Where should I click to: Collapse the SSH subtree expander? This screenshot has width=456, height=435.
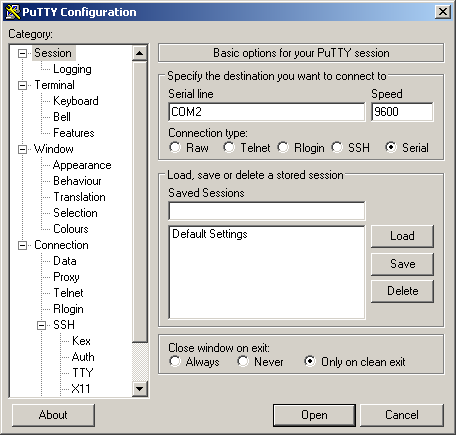pos(41,325)
